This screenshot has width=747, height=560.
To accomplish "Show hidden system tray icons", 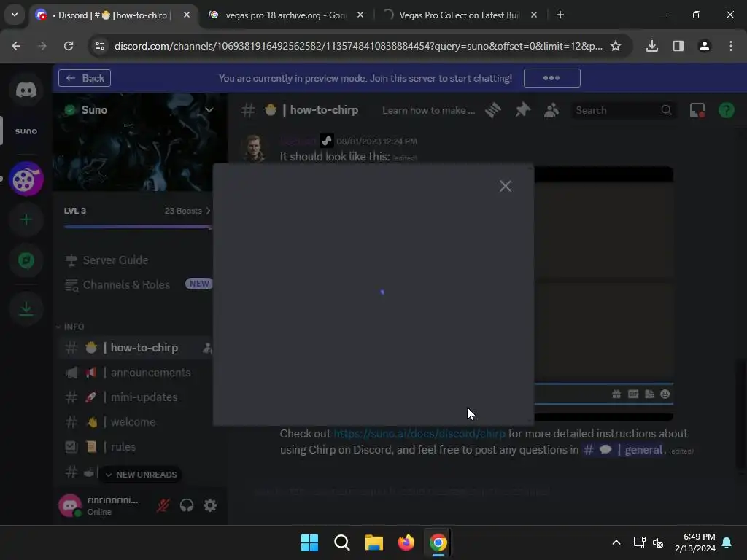I will pos(616,542).
